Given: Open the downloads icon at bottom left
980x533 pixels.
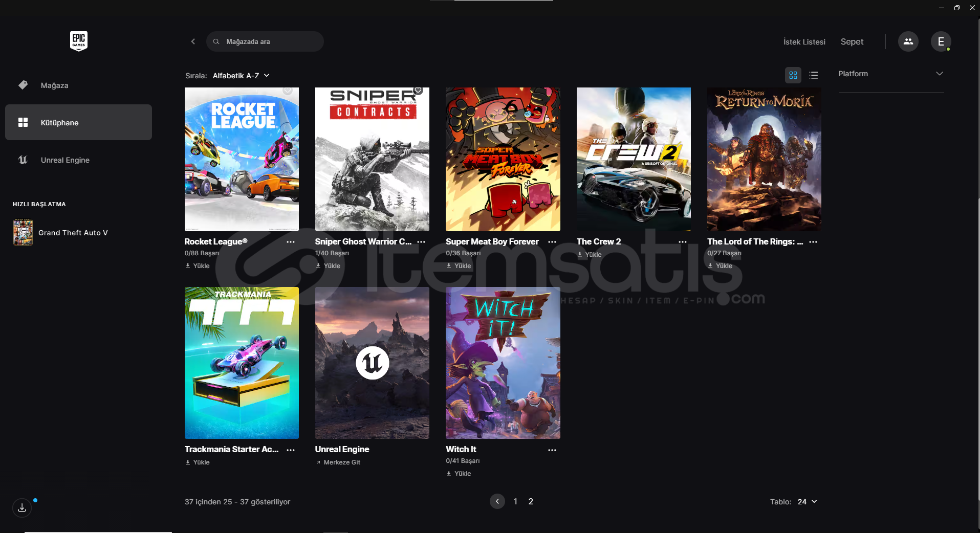Looking at the screenshot, I should click(22, 507).
